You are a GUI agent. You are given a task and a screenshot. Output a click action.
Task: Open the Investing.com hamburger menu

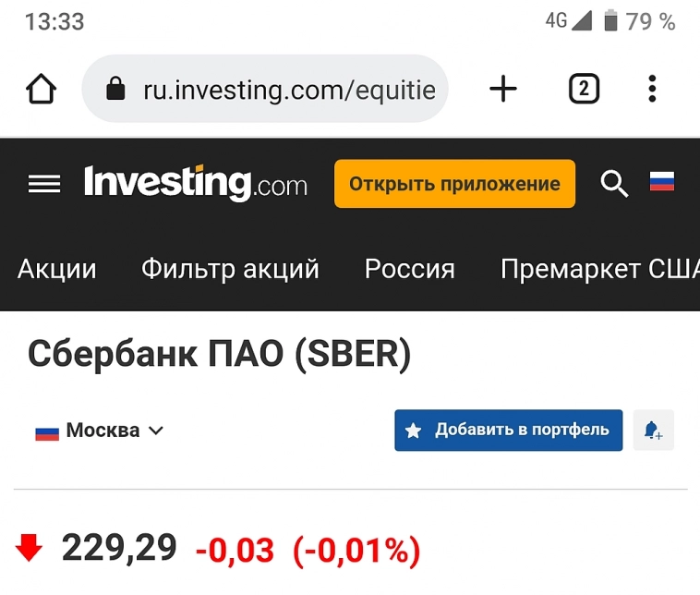pos(44,184)
